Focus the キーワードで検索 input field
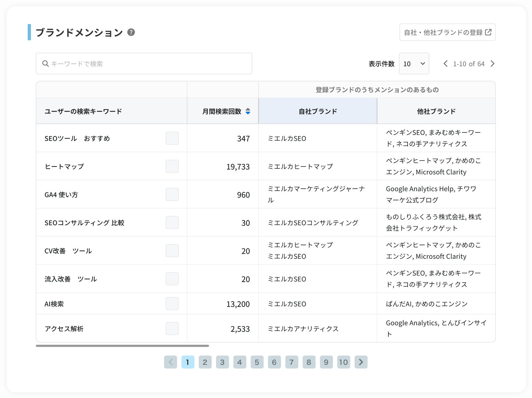Viewport: 532px width, 398px height. pos(149,64)
